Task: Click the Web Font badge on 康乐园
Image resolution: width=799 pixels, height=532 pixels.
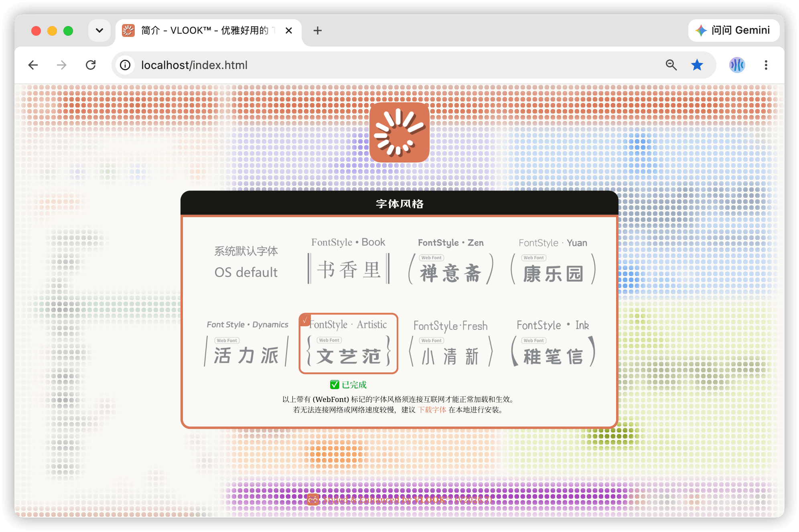Action: tap(534, 258)
